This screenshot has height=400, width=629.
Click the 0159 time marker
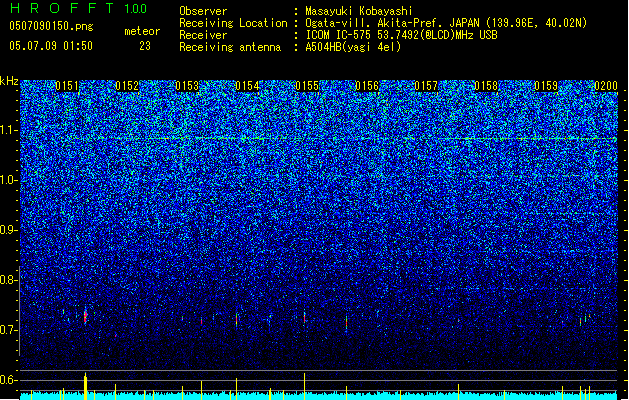click(x=546, y=86)
